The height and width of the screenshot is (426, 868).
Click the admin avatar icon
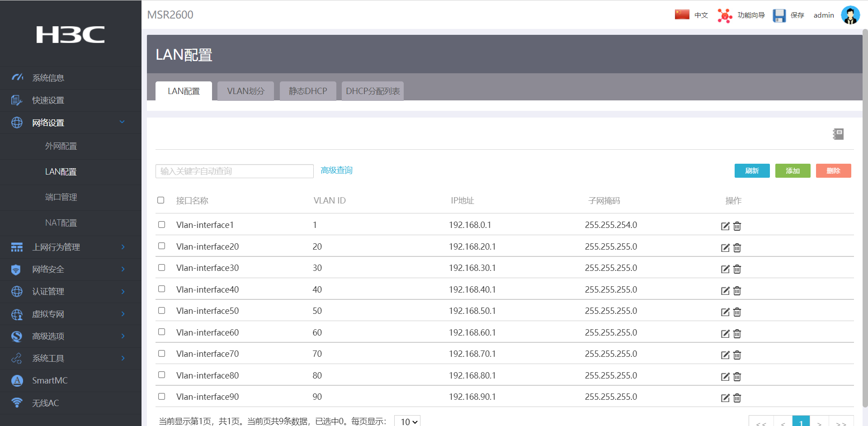[850, 15]
